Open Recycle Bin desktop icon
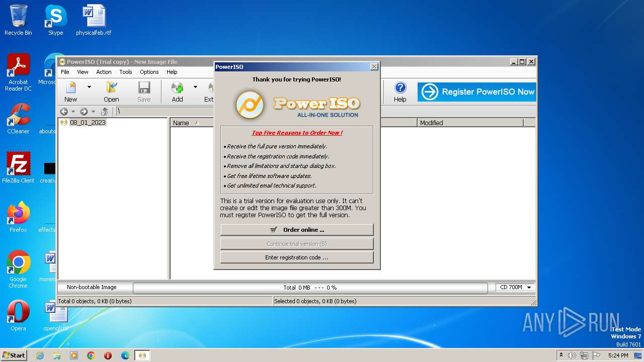 click(18, 20)
